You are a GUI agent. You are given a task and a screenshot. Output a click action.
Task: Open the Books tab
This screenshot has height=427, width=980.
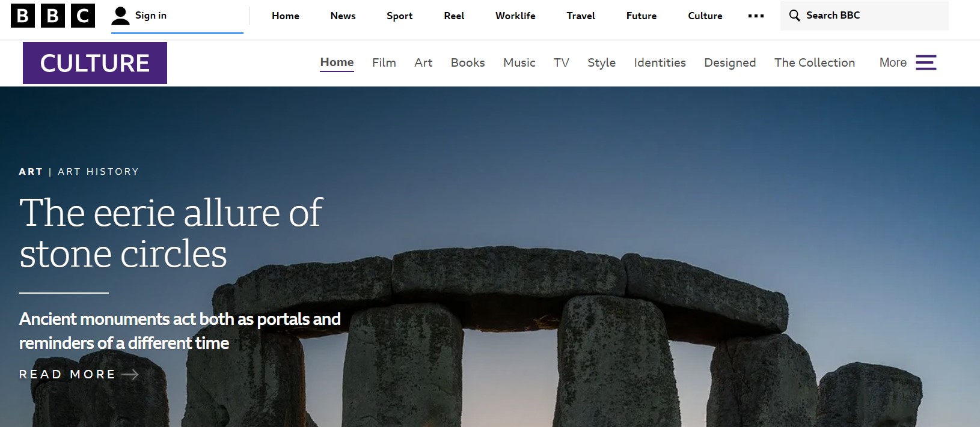coord(468,62)
